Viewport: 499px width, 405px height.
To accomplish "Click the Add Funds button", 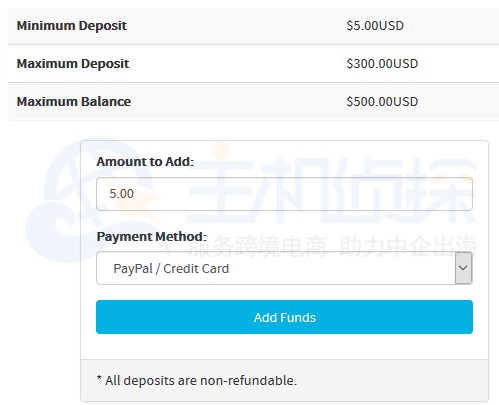I will (x=284, y=317).
